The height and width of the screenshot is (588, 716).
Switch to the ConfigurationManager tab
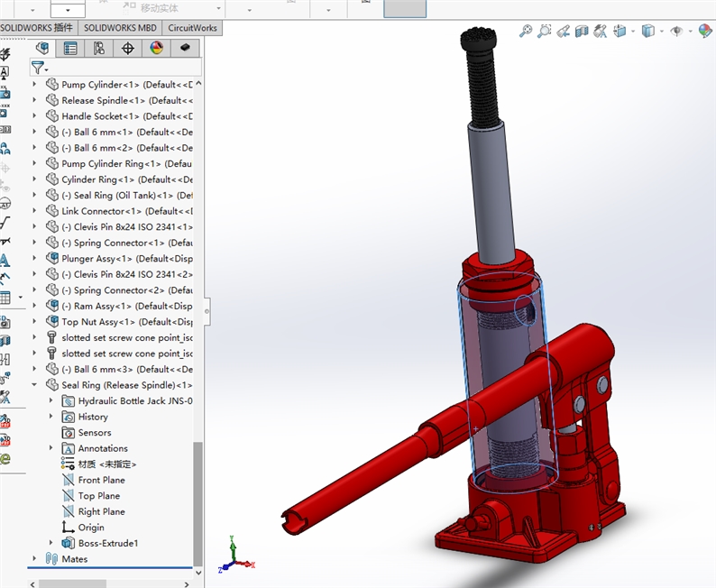(98, 48)
